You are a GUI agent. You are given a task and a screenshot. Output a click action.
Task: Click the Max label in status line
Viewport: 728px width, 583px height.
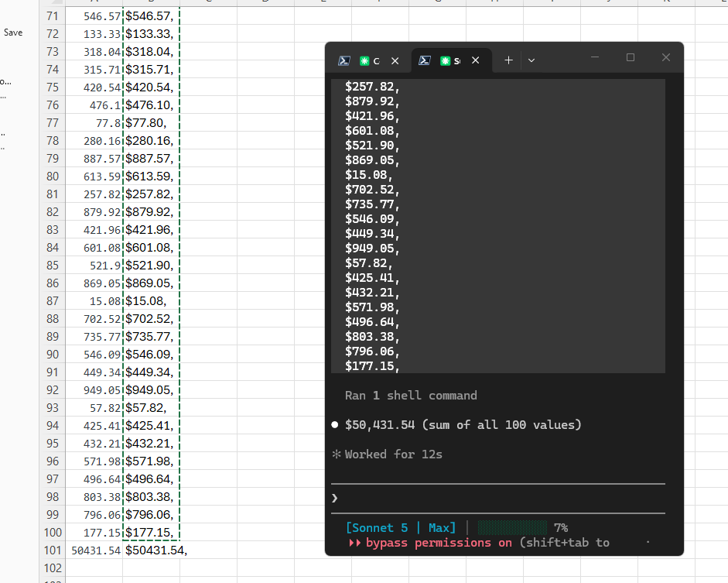[x=439, y=528]
